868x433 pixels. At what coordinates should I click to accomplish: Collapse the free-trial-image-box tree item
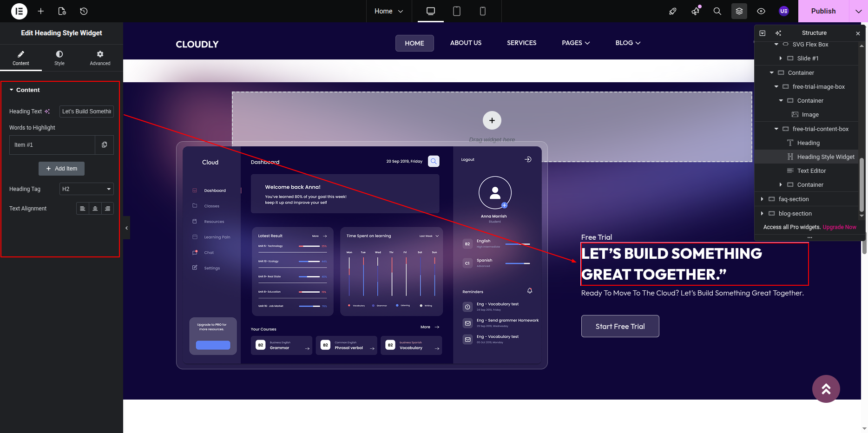tap(776, 87)
